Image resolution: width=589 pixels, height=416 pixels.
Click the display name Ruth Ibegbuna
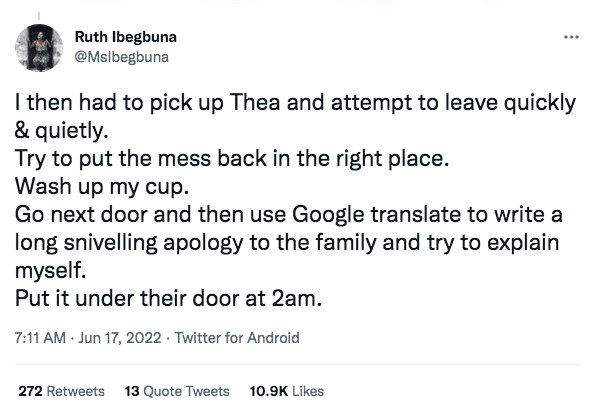(x=125, y=37)
